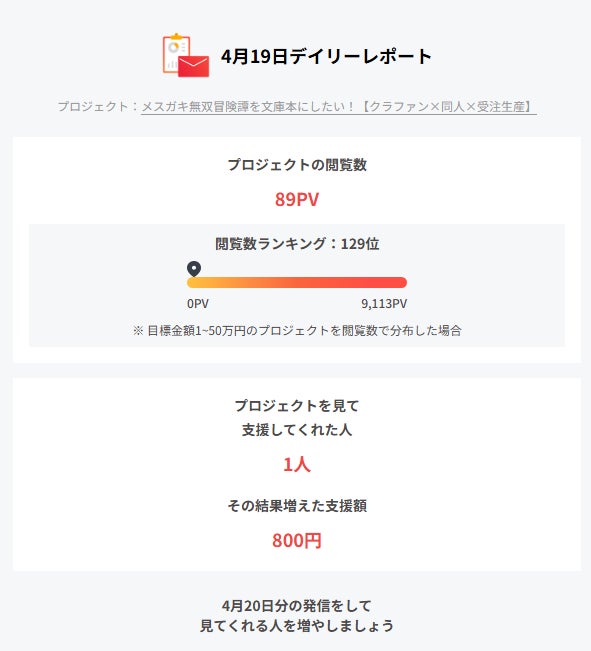Click the 4月19日デイリーレポート heading
Screen dimensions: 591x651
(x=326, y=56)
